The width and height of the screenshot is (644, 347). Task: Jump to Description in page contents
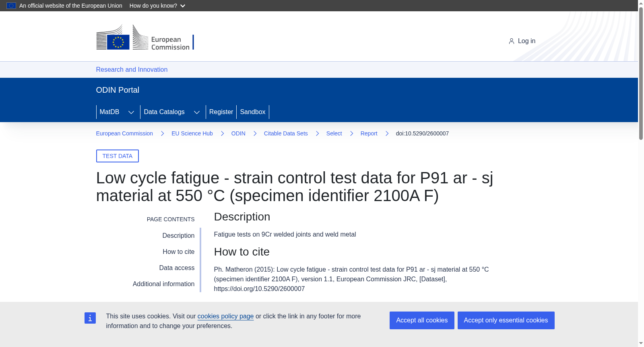[x=178, y=236]
